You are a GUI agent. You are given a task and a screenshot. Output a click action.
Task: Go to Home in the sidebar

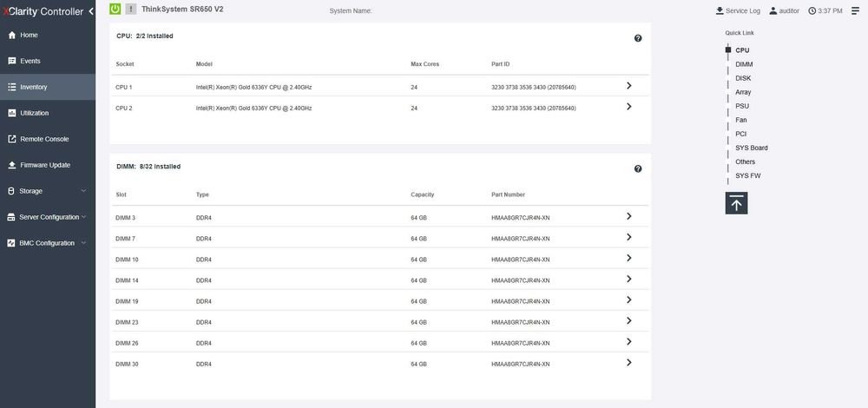coord(48,35)
